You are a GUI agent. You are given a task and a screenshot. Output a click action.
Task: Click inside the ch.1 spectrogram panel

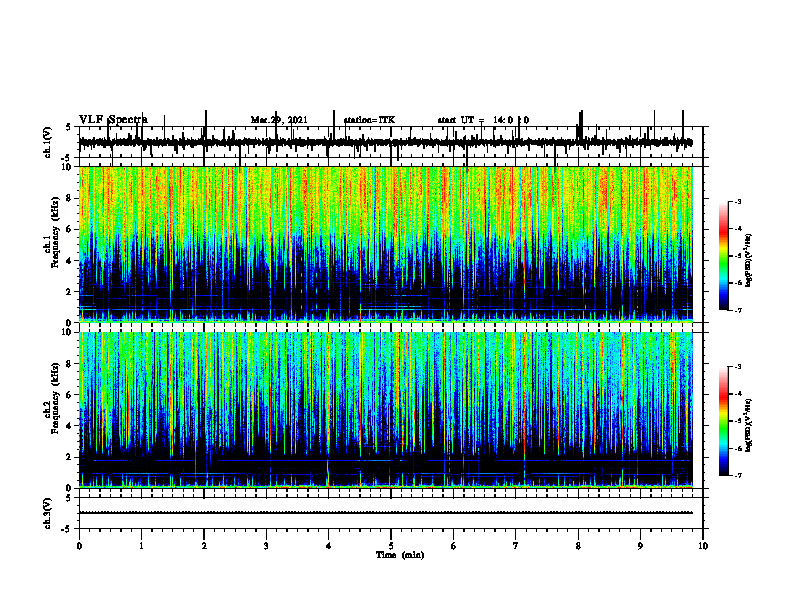[x=386, y=244]
